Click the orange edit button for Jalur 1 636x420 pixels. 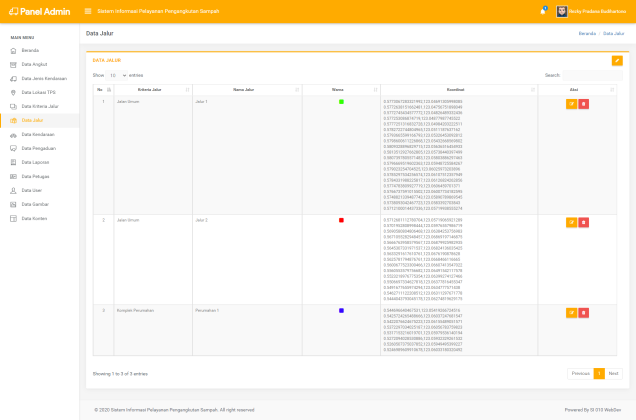click(x=571, y=103)
